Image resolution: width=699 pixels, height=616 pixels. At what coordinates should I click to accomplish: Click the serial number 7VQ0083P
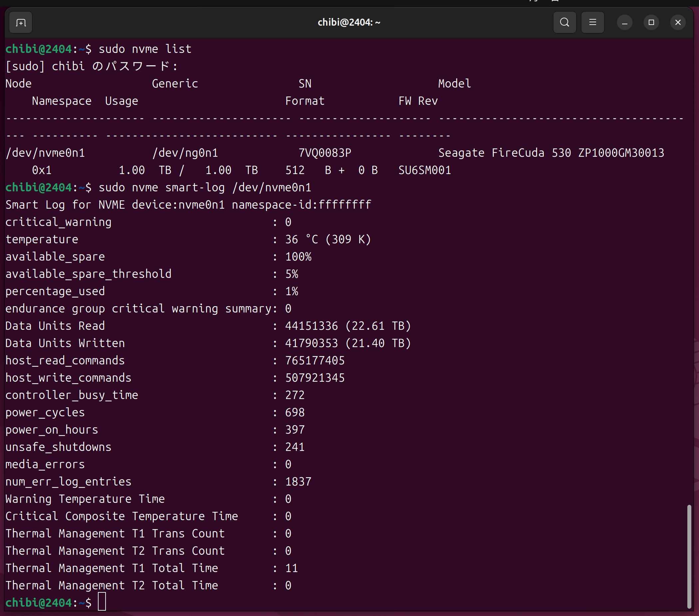pos(325,153)
